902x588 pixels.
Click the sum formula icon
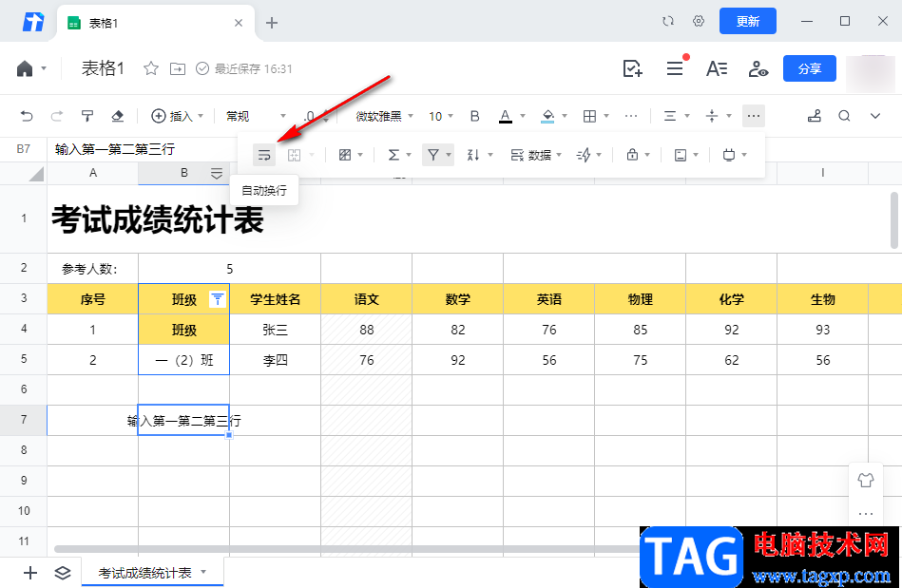[393, 155]
